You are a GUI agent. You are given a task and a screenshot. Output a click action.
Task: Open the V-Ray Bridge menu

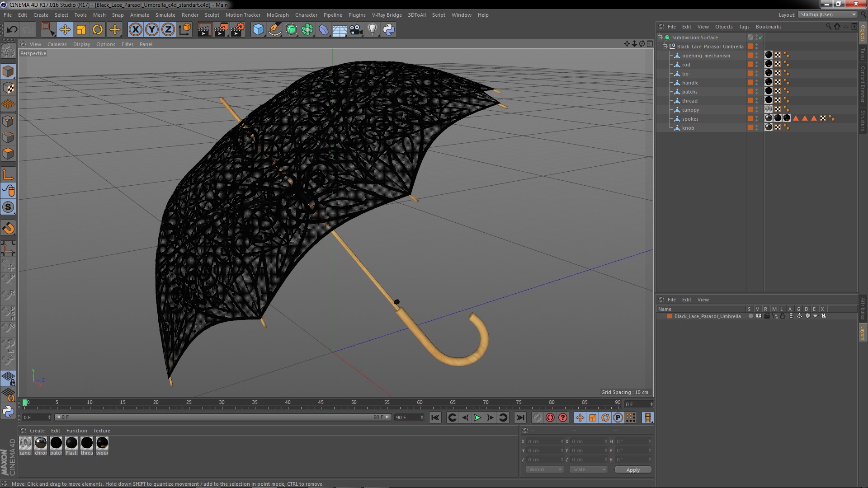coord(387,15)
